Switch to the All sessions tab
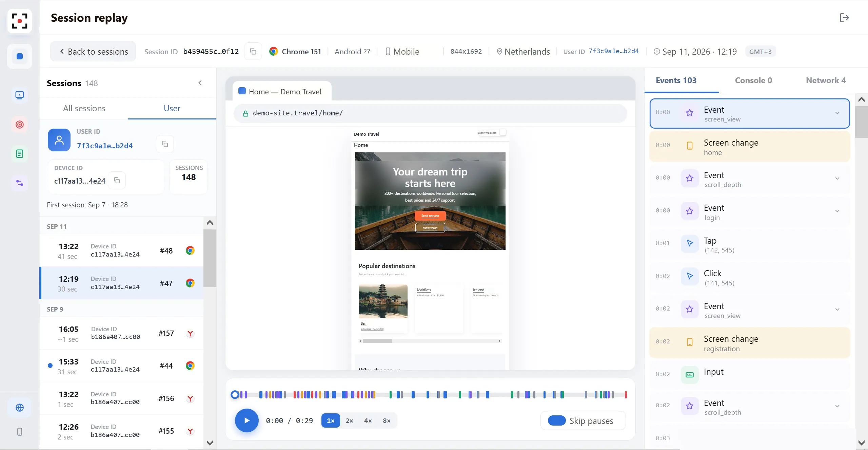868x450 pixels. coord(84,109)
